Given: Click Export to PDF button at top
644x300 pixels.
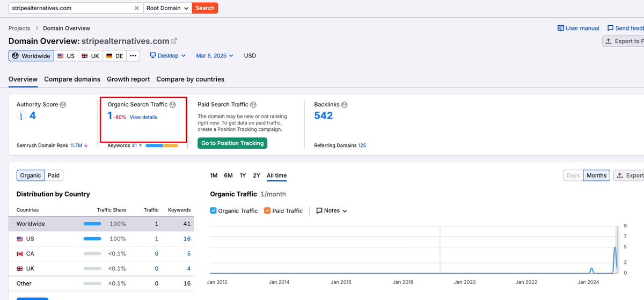Looking at the screenshot, I should click(624, 41).
